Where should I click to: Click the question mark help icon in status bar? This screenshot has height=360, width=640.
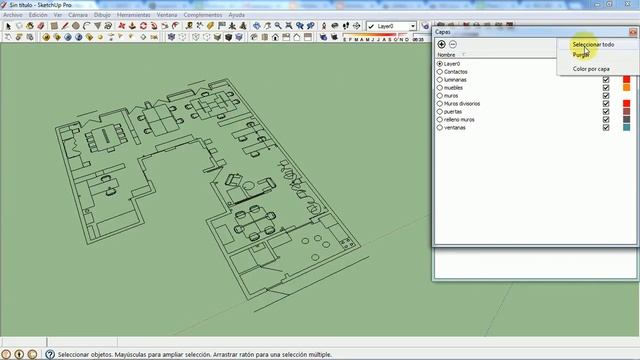coord(50,354)
